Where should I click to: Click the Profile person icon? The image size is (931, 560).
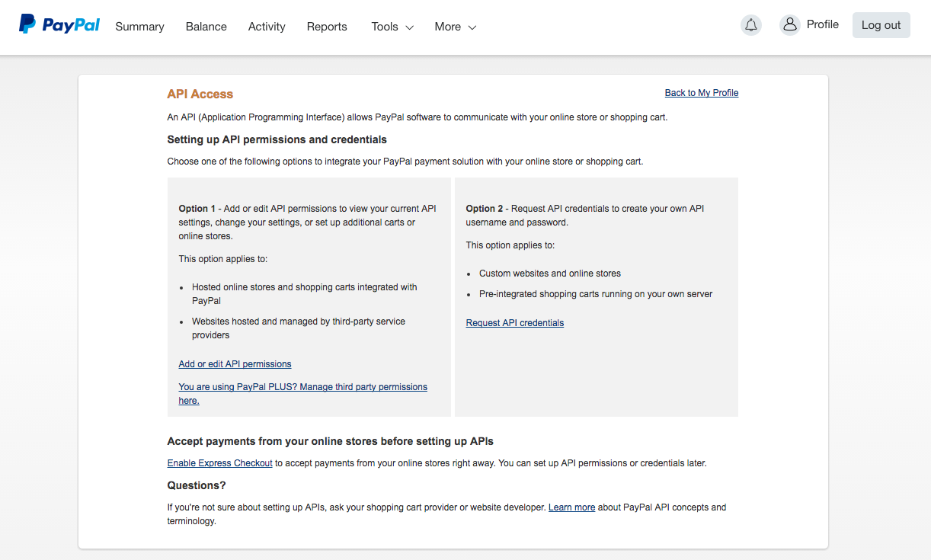click(790, 24)
